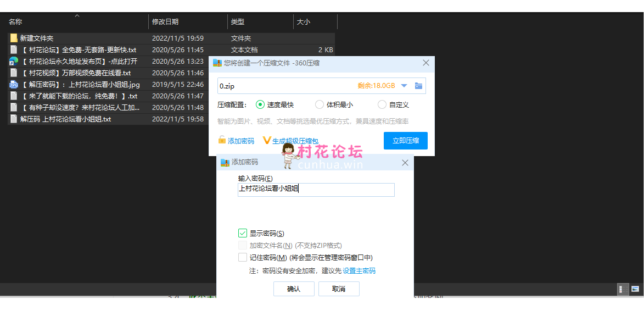This screenshot has width=644, height=310.
Task: Switch to large icons view in status bar
Action: click(635, 289)
